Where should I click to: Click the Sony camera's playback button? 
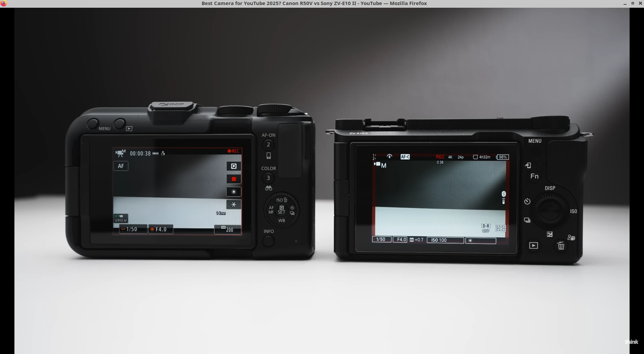tap(533, 246)
